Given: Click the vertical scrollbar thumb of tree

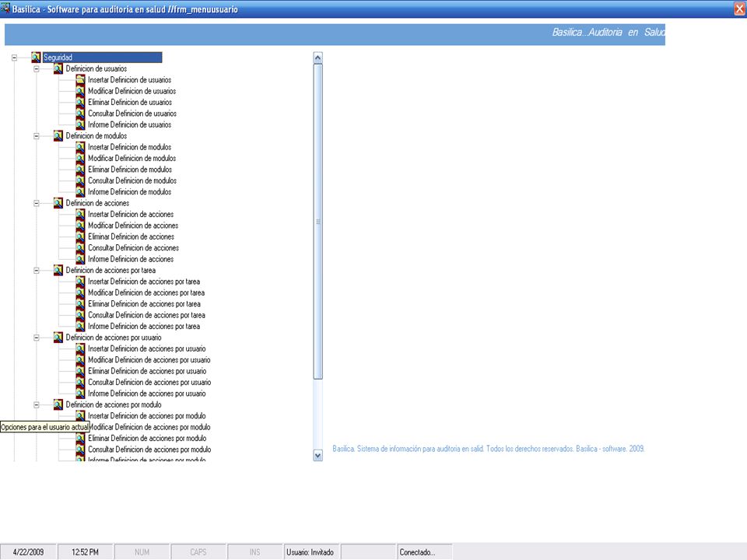Looking at the screenshot, I should pos(317,222).
